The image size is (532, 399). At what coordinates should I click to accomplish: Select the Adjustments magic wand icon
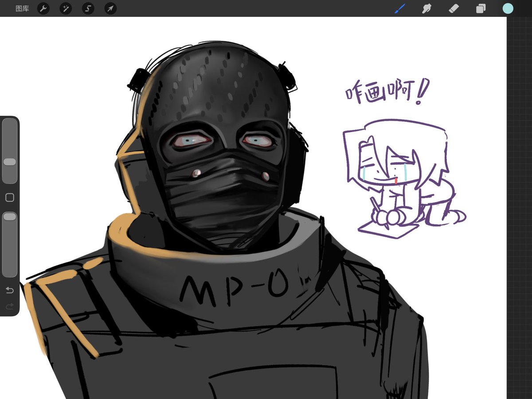pos(65,8)
